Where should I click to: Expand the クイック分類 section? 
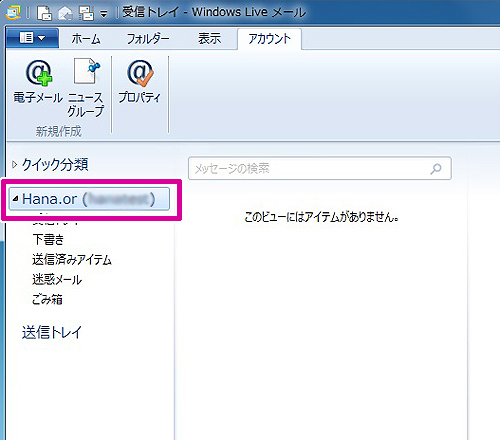coord(14,164)
